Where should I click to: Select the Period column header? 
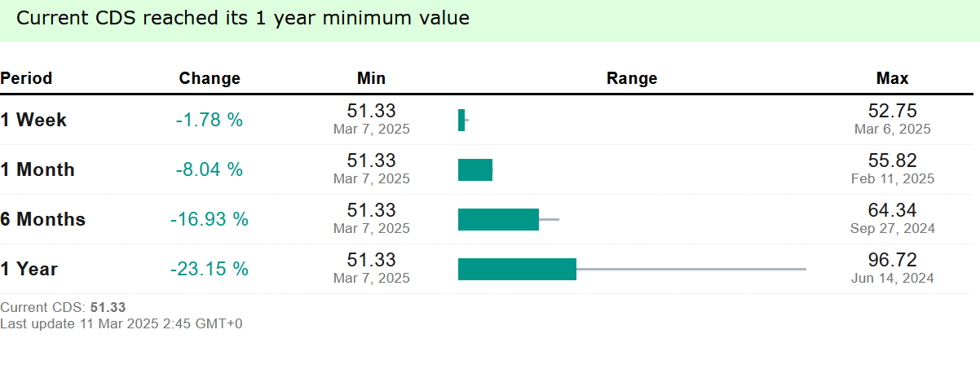[26, 78]
